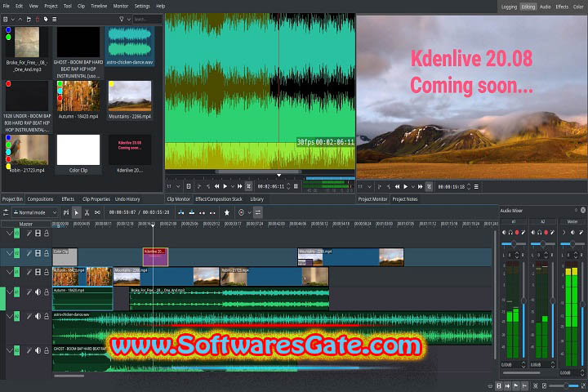Click the red delete clip icon in Project Bin toolbar
588x392 pixels.
(x=37, y=19)
